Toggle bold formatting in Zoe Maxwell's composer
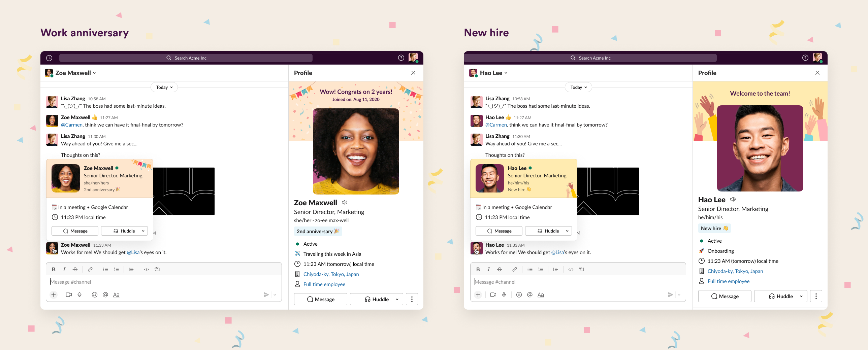This screenshot has width=868, height=350. click(x=54, y=269)
